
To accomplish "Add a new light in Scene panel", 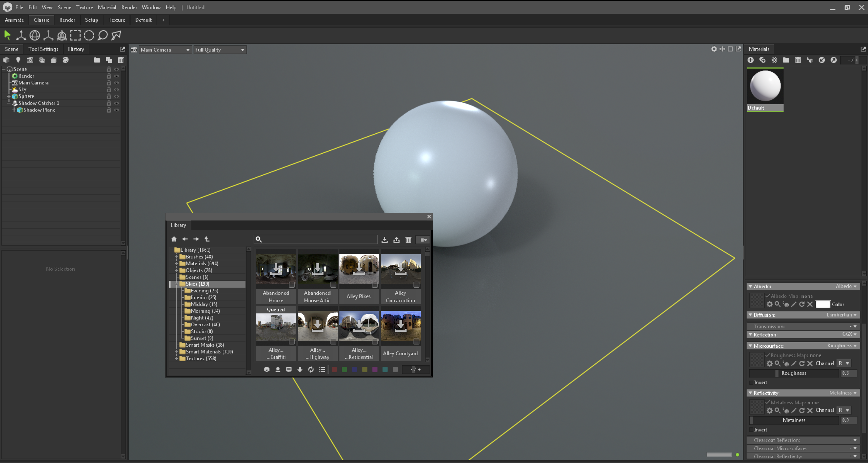I will [18, 60].
